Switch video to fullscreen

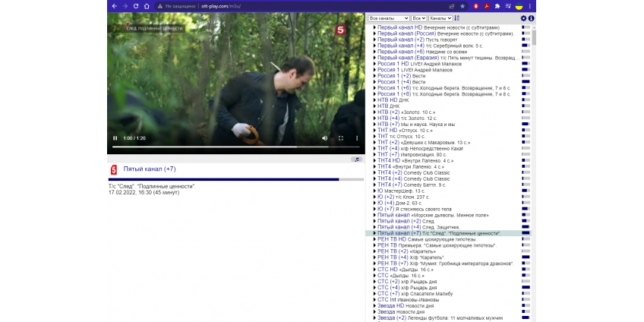click(340, 138)
